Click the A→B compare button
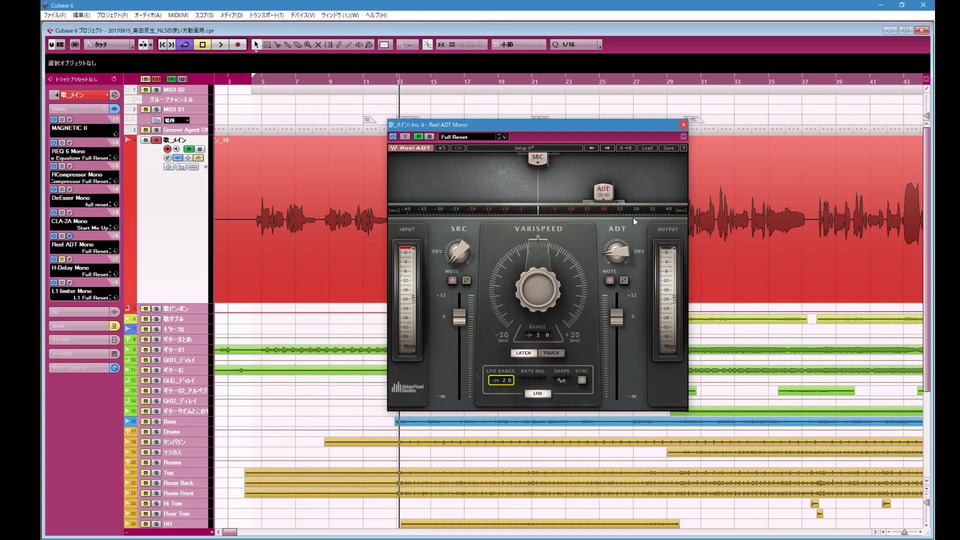Viewport: 960px width, 540px height. pyautogui.click(x=626, y=148)
